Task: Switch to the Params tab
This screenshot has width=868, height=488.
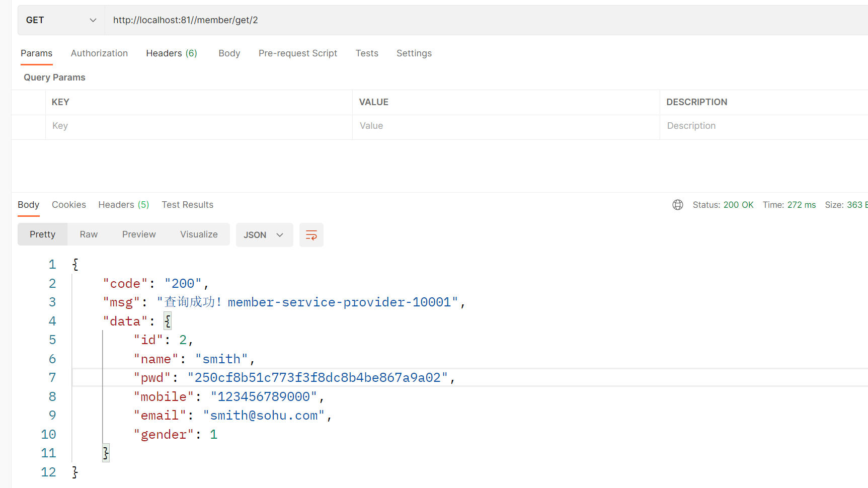Action: tap(36, 53)
